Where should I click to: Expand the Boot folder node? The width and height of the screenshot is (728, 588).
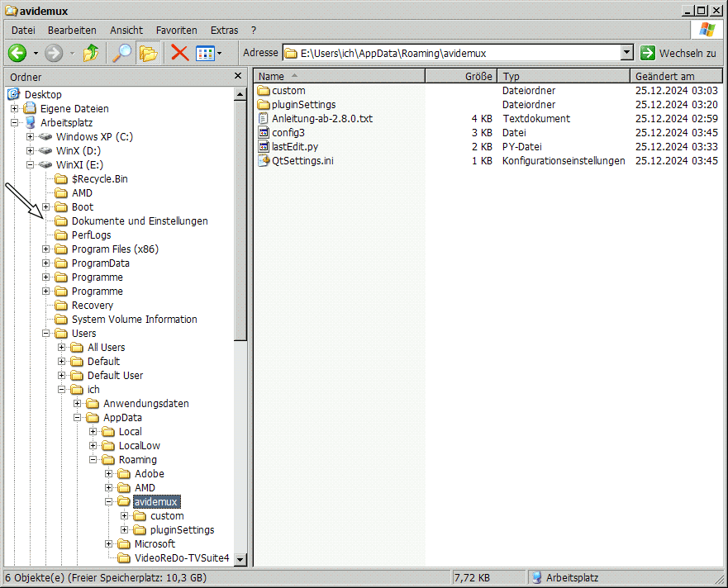pos(46,207)
